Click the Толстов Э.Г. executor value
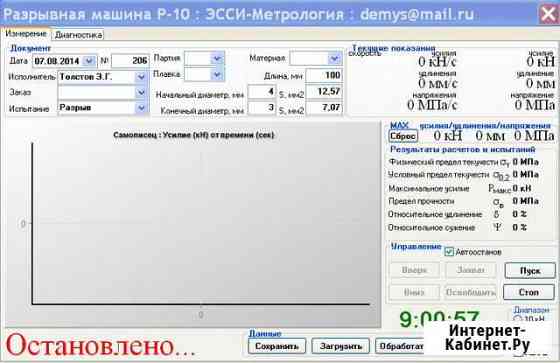Screen dimensions: 560x363 86,77
